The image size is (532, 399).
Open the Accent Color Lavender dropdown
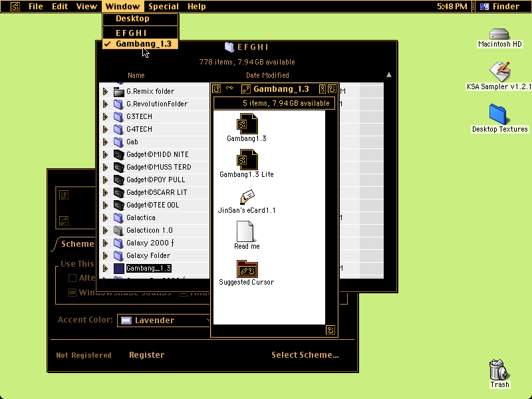164,321
